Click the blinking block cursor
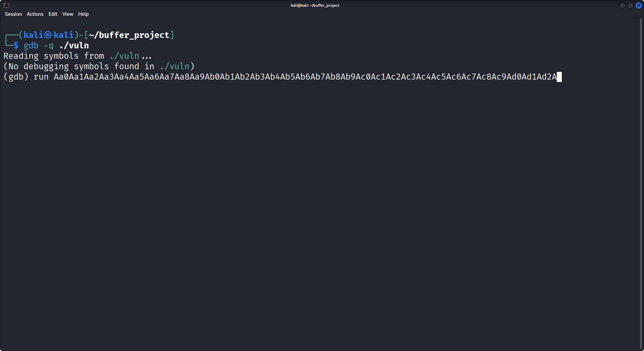 (x=559, y=77)
